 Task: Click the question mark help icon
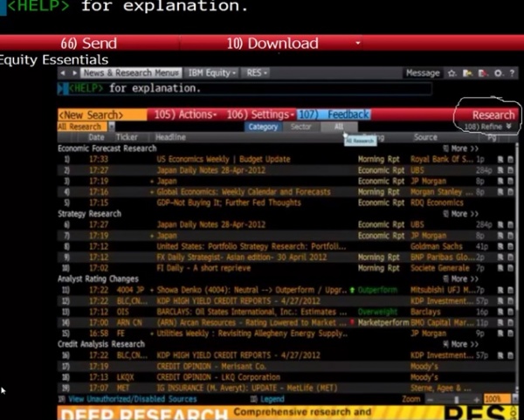click(512, 73)
